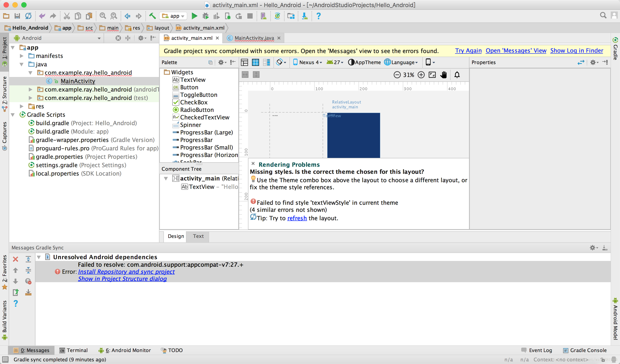Screen dimensions: 620x364
Task: Open the Gradle Console in status bar
Action: [585, 350]
